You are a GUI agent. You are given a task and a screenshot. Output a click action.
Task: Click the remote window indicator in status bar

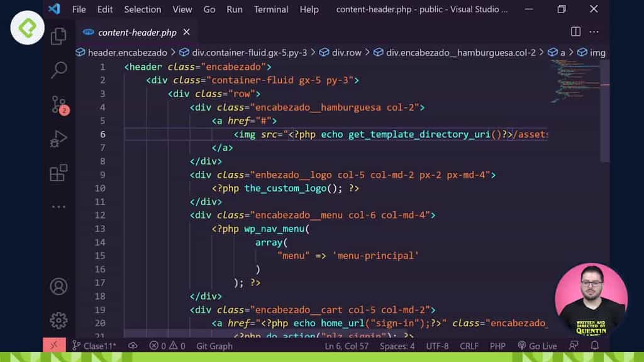[x=54, y=346]
